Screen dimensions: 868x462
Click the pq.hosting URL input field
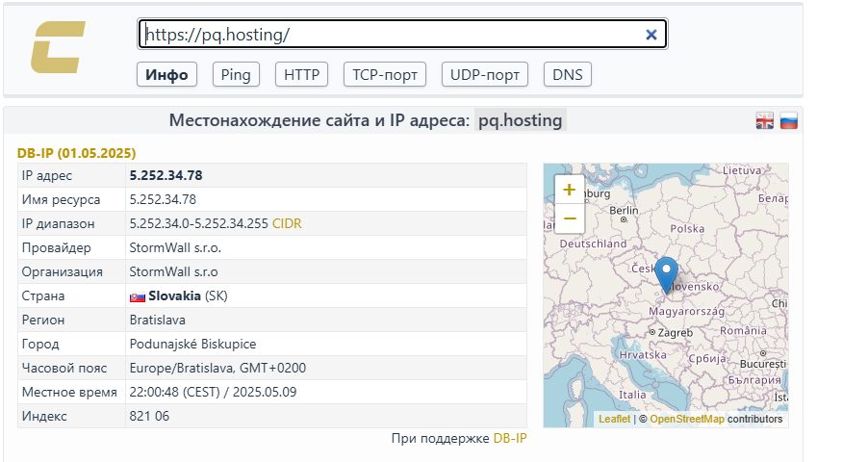(x=402, y=35)
